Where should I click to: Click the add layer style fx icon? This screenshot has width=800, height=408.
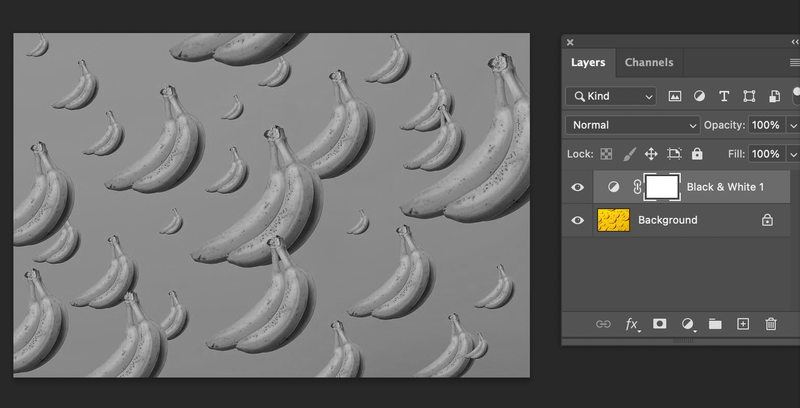632,324
